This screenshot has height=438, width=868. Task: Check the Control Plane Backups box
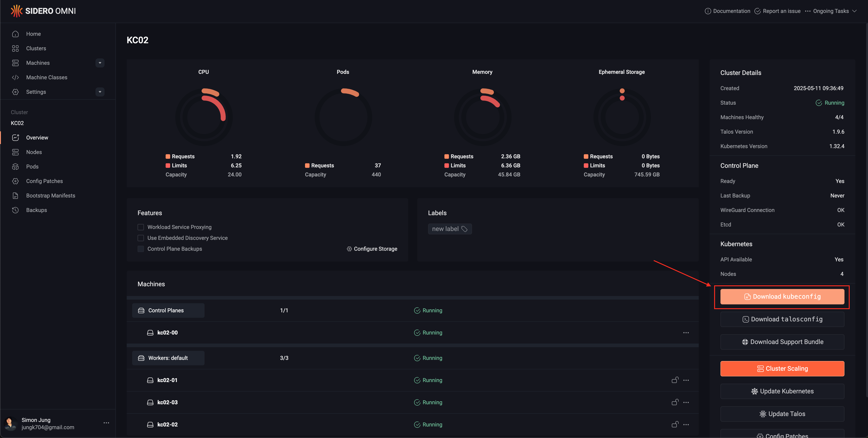141,249
